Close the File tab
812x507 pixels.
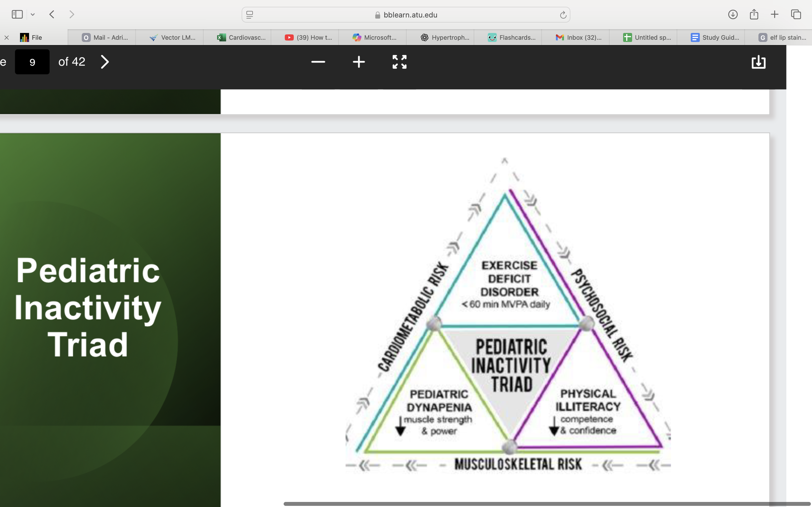(x=6, y=37)
